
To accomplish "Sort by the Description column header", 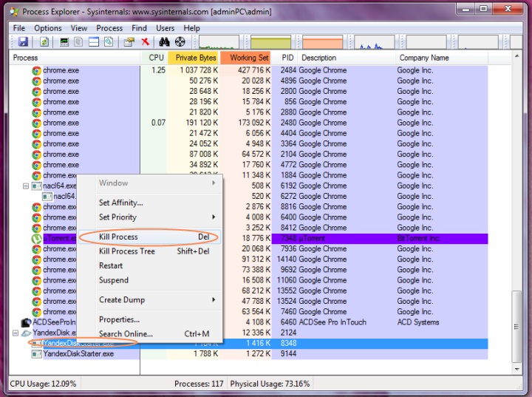I will (347, 58).
